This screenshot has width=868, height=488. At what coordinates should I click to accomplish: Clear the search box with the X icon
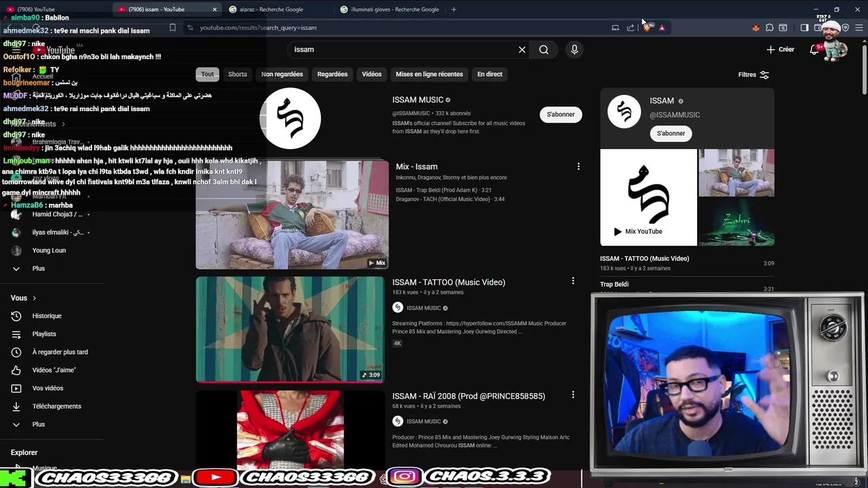tap(522, 49)
